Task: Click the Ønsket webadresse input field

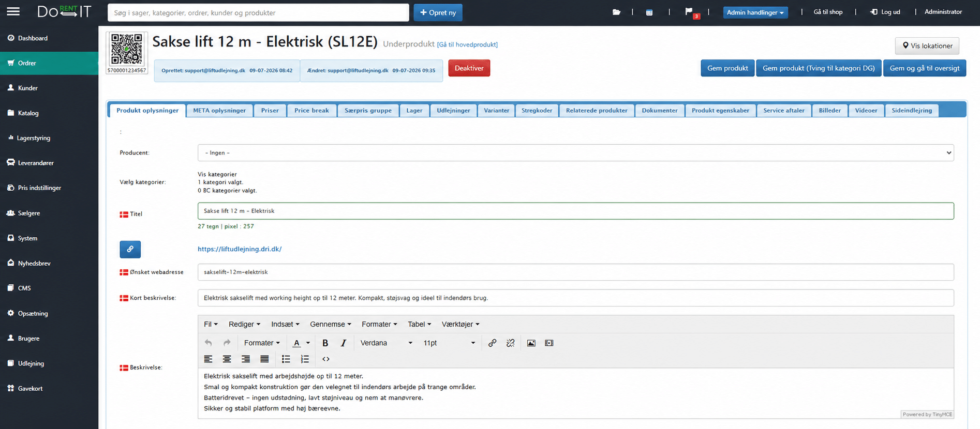Action: [x=575, y=272]
